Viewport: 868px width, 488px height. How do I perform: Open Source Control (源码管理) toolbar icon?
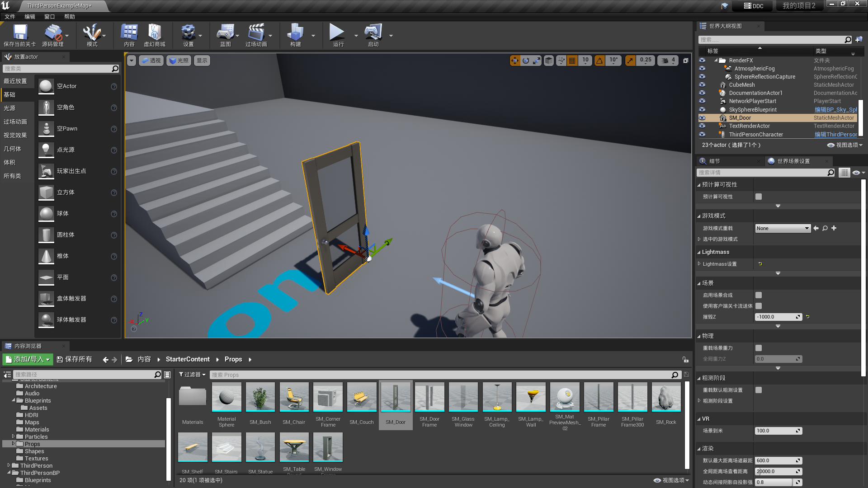click(x=53, y=35)
